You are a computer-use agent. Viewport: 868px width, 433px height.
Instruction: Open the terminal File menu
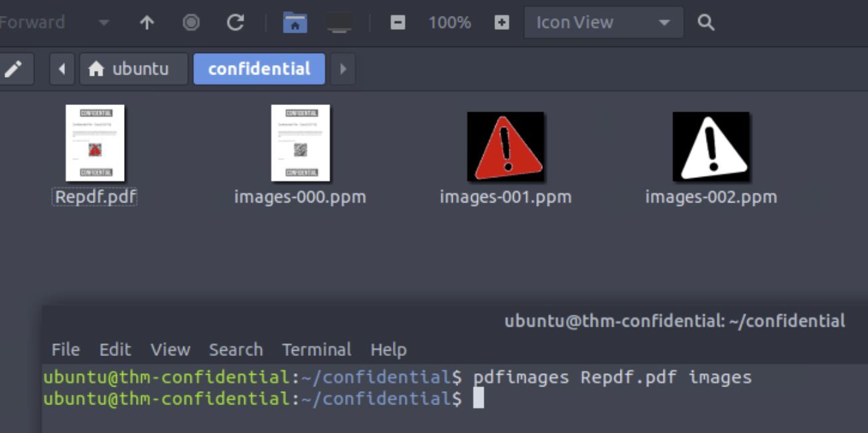click(66, 350)
